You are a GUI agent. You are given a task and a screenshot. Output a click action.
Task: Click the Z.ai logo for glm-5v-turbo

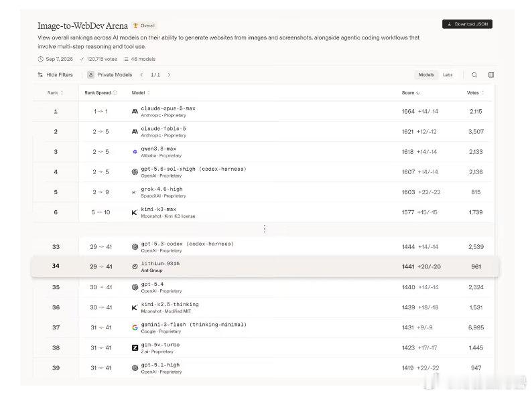coord(135,348)
